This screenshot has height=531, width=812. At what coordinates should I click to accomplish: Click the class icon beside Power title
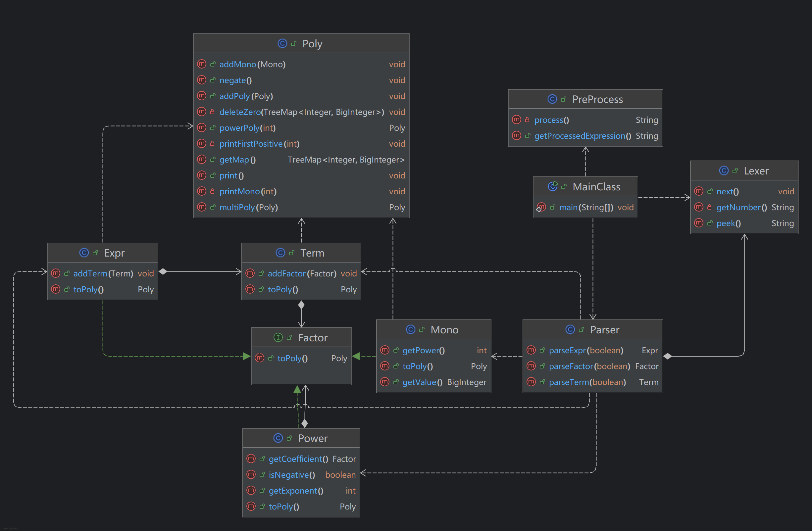click(278, 438)
